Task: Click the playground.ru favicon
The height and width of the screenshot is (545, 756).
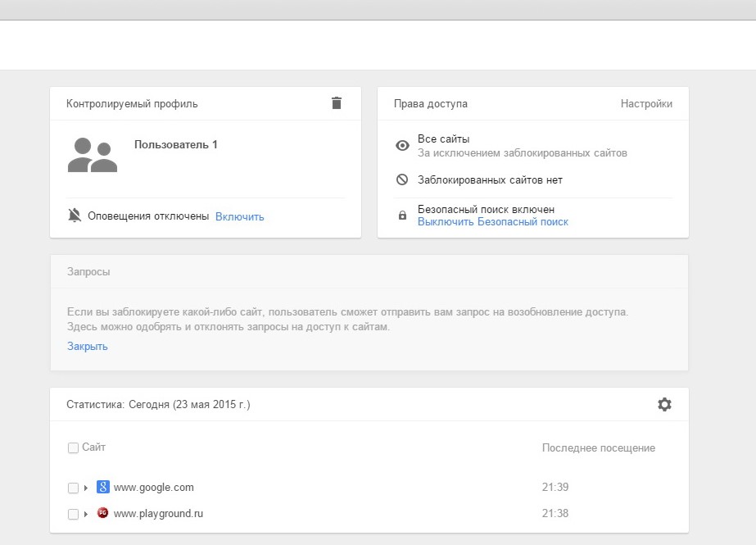Action: tap(102, 513)
